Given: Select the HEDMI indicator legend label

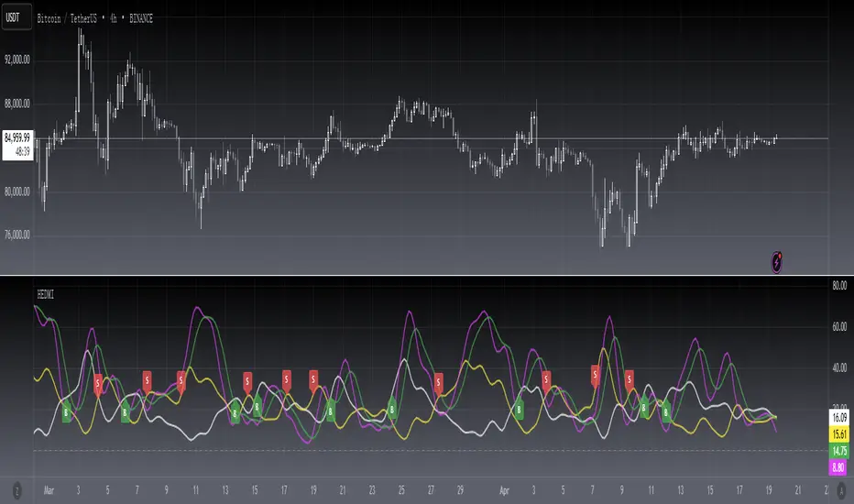Looking at the screenshot, I should (x=45, y=294).
